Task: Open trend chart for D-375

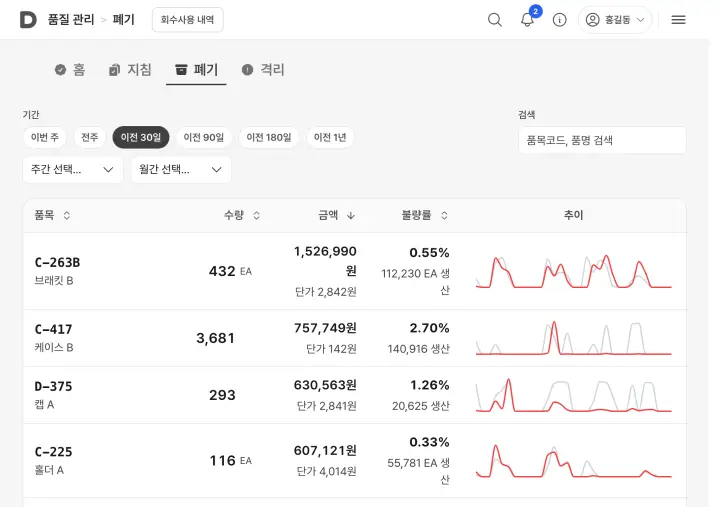Action: click(x=574, y=395)
